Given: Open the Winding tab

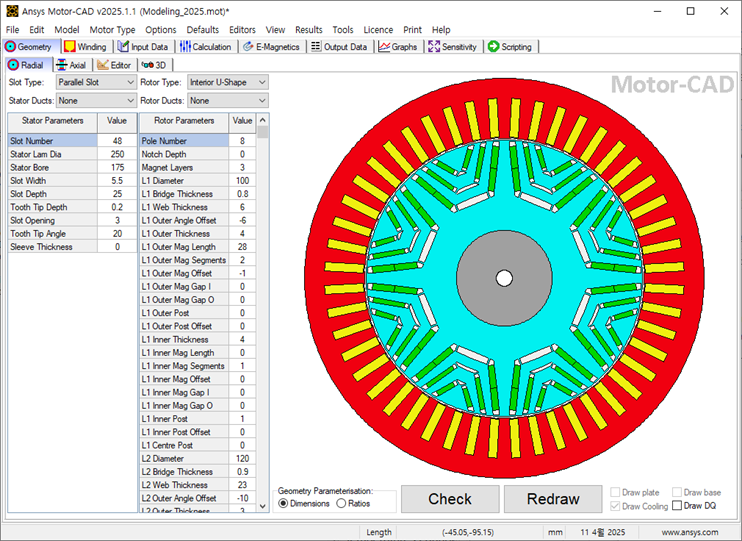Looking at the screenshot, I should tap(86, 47).
